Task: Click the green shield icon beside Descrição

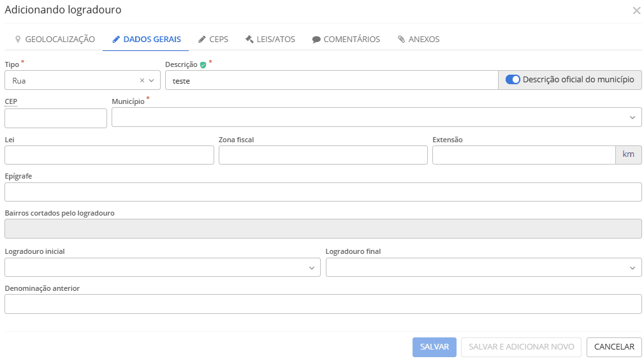Action: 203,64
